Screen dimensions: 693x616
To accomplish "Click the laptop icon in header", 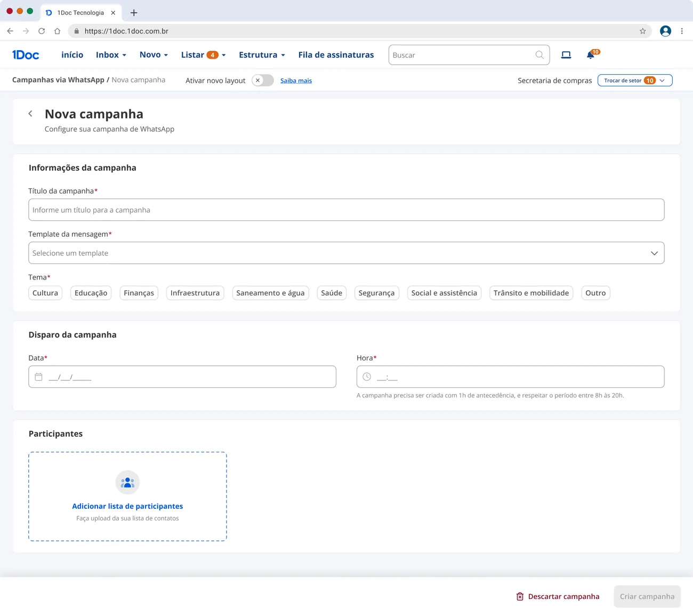I will [x=566, y=55].
